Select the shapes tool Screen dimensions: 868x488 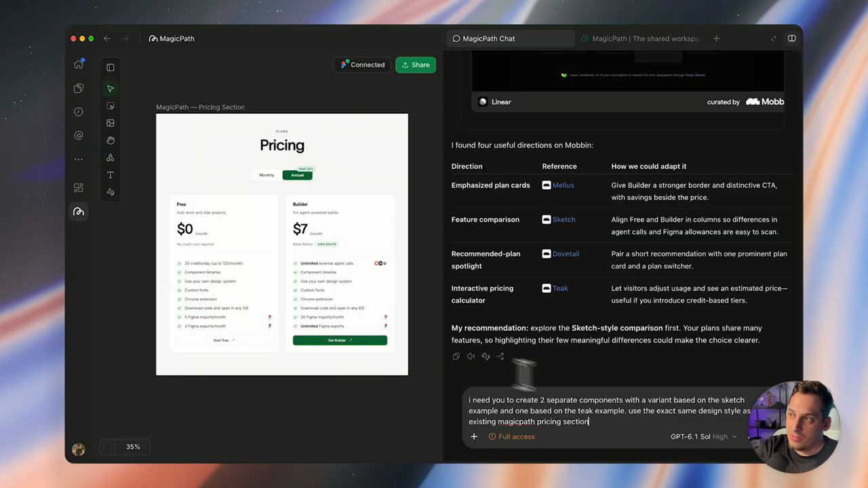pyautogui.click(x=111, y=158)
